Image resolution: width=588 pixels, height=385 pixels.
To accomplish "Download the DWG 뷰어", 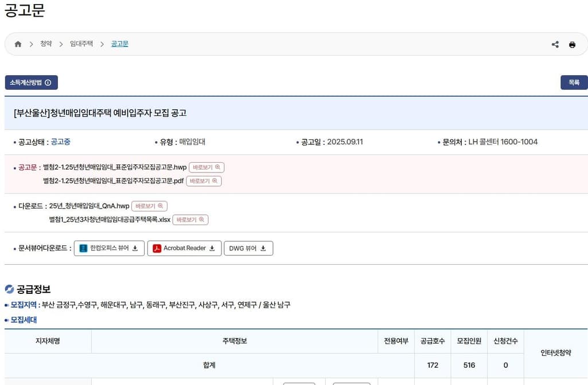I will pos(248,248).
